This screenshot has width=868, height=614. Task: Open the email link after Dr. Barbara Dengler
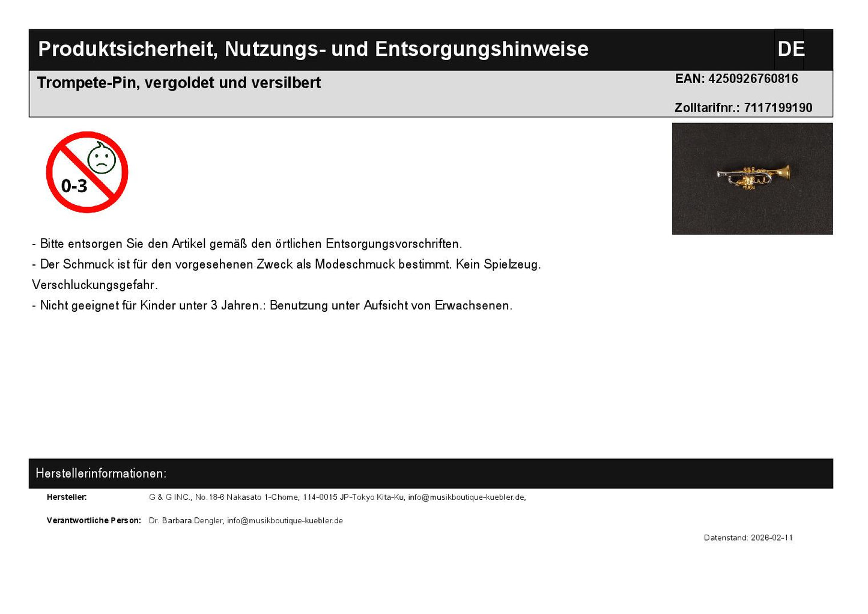pos(285,521)
